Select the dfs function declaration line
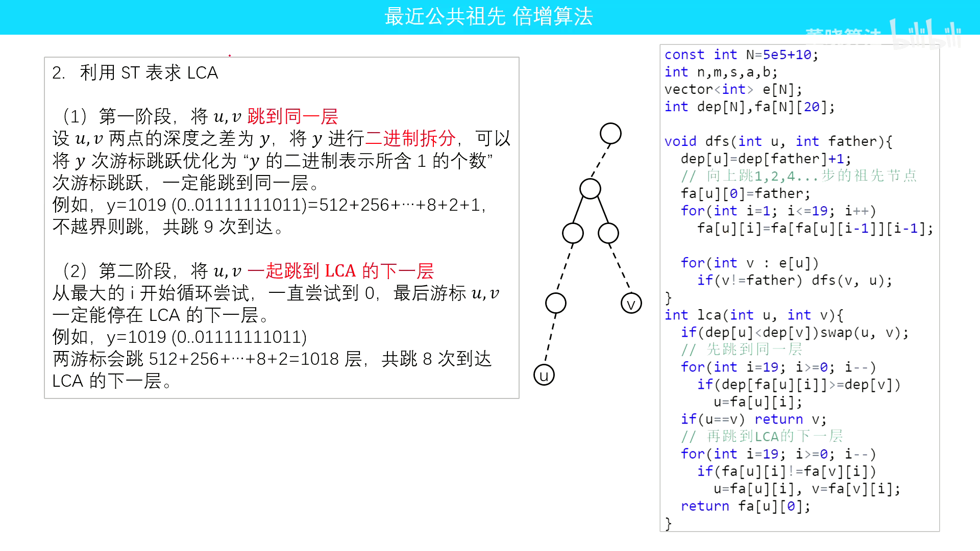The height and width of the screenshot is (551, 980). click(x=777, y=141)
